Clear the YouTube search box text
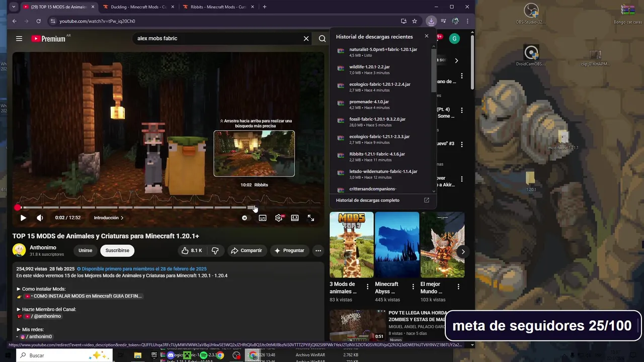 click(x=306, y=39)
